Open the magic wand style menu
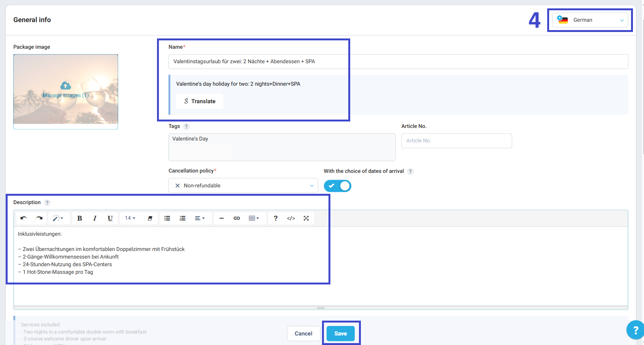644x345 pixels. pyautogui.click(x=58, y=218)
